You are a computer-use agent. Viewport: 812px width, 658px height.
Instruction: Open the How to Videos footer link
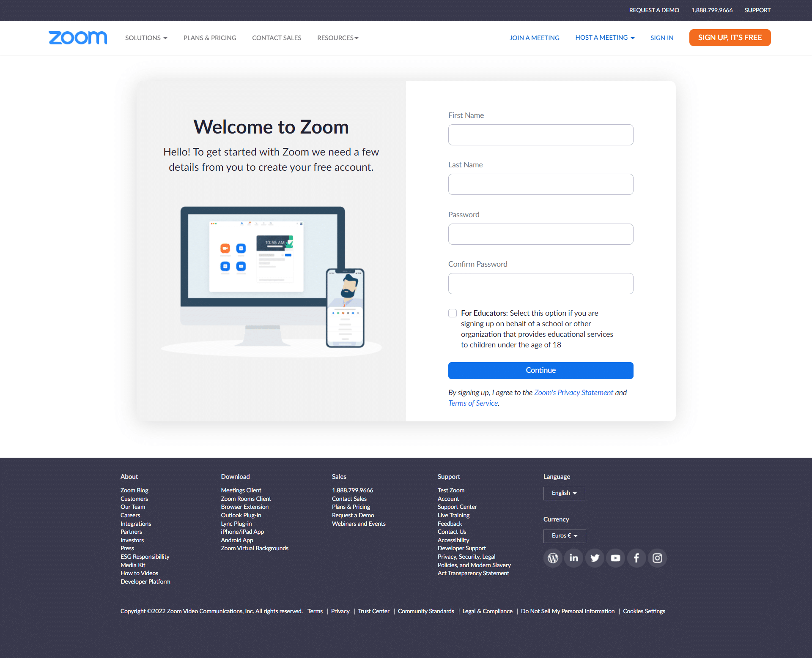click(140, 573)
